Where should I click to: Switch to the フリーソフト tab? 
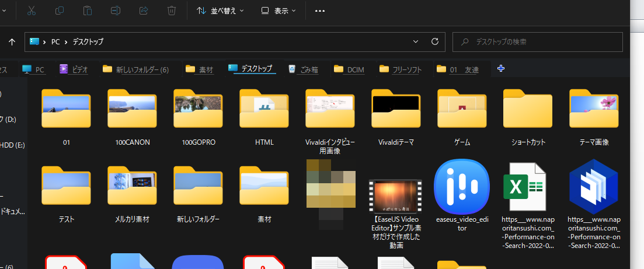tap(401, 69)
